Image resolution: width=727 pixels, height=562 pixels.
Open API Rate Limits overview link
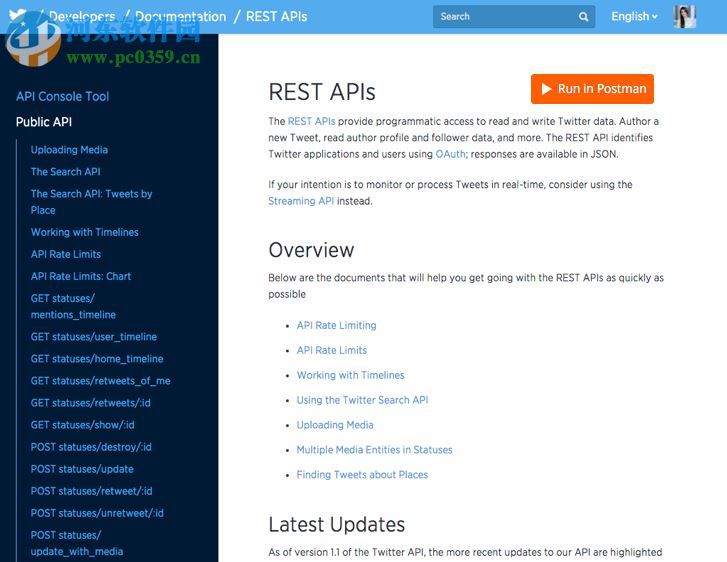[x=332, y=350]
